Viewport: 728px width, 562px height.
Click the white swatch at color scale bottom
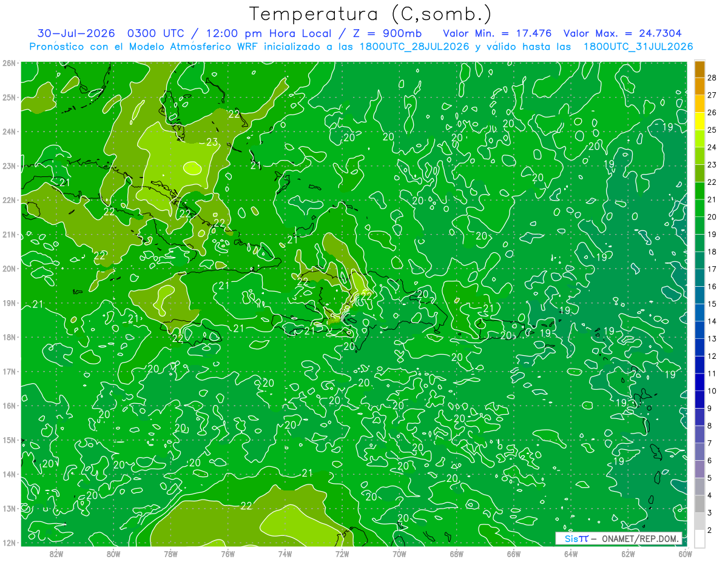(699, 538)
